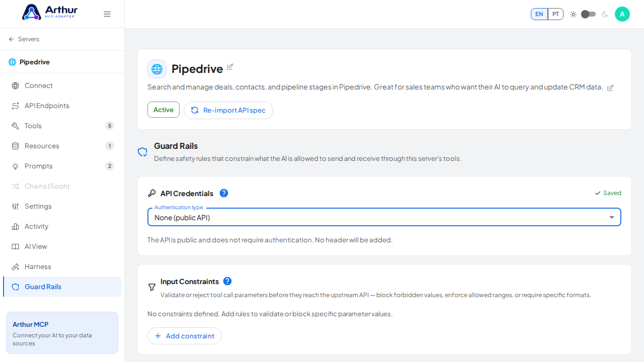Toggle dark mode switch
The image size is (644, 362).
pyautogui.click(x=588, y=14)
